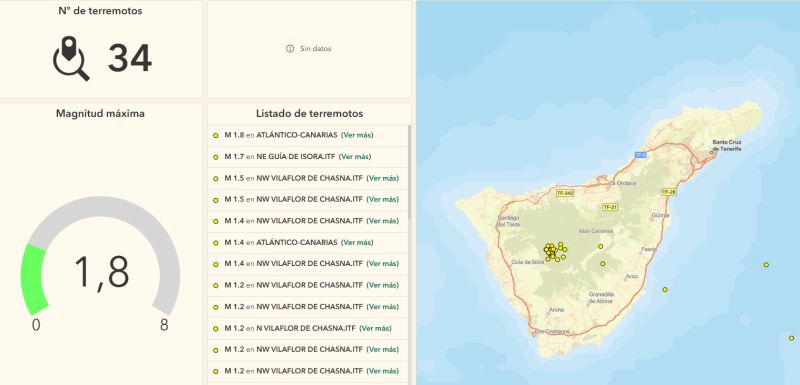This screenshot has height=385, width=800.
Task: Click the Fasnia map label
Action: (649, 250)
